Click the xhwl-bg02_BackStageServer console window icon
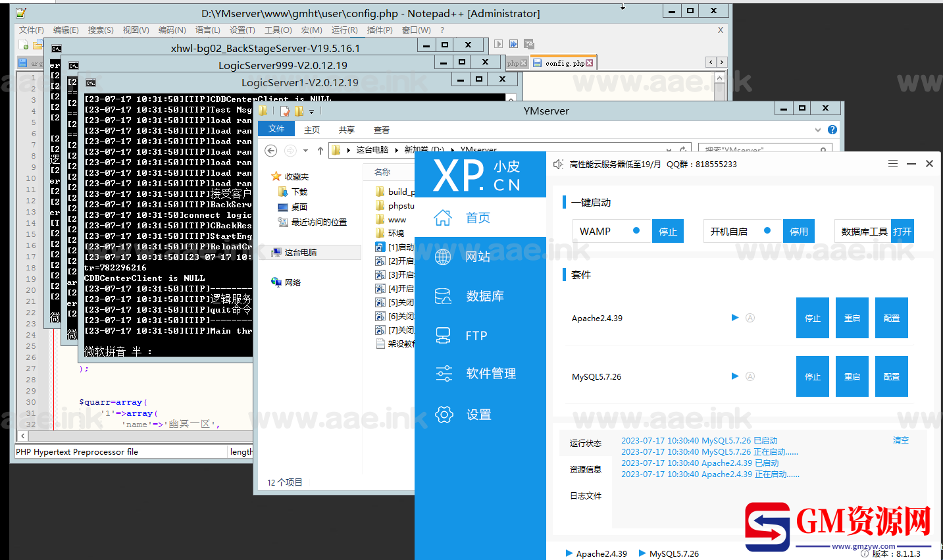The height and width of the screenshot is (560, 943). (57, 49)
